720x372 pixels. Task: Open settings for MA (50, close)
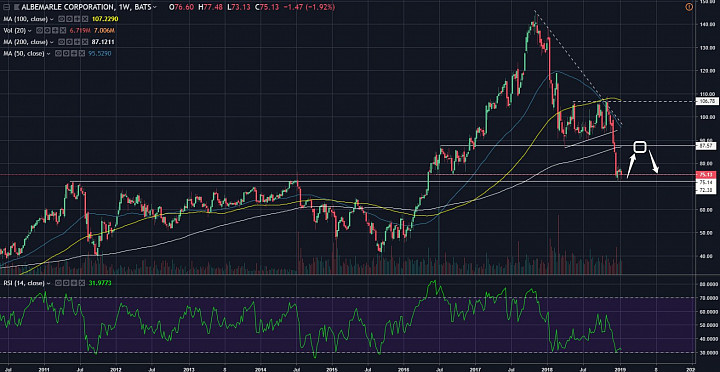click(66, 54)
